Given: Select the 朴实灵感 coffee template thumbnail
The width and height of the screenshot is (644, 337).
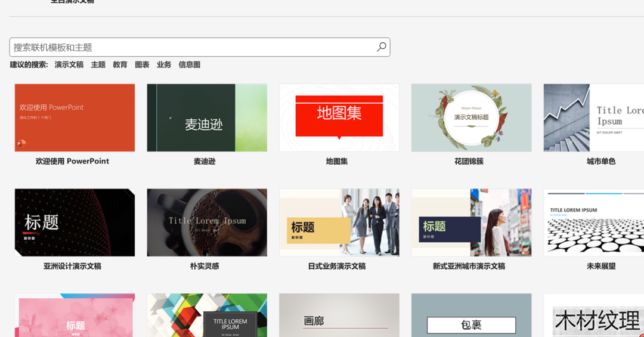Looking at the screenshot, I should (x=207, y=222).
